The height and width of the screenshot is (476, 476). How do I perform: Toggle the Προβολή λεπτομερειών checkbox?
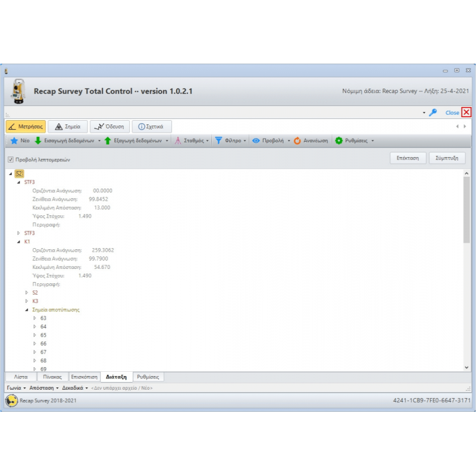10,159
